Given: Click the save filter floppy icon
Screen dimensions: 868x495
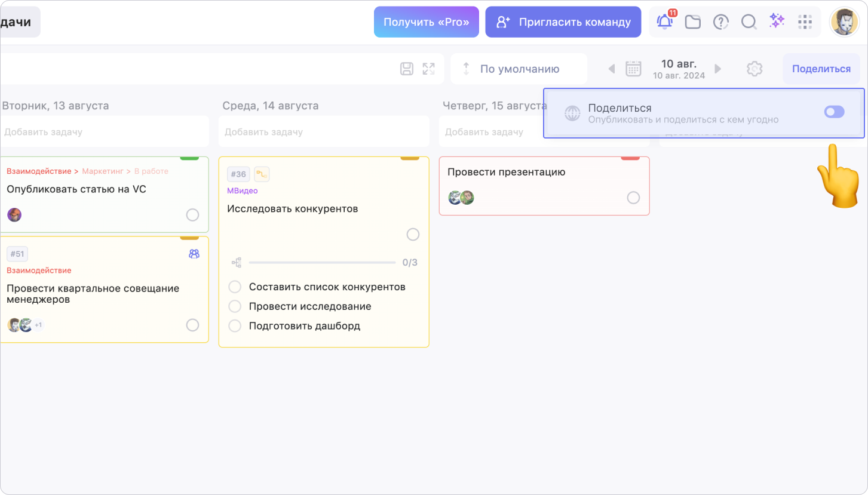Looking at the screenshot, I should [x=407, y=69].
